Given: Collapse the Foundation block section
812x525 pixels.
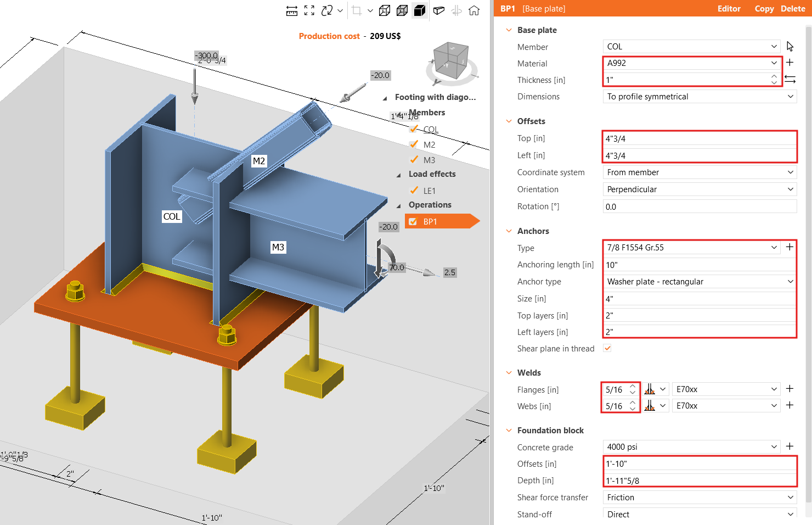Looking at the screenshot, I should point(508,430).
